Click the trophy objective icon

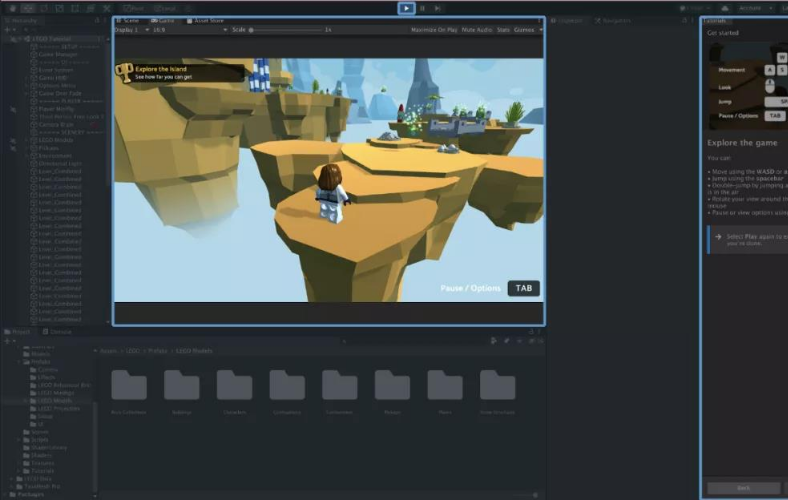click(124, 72)
